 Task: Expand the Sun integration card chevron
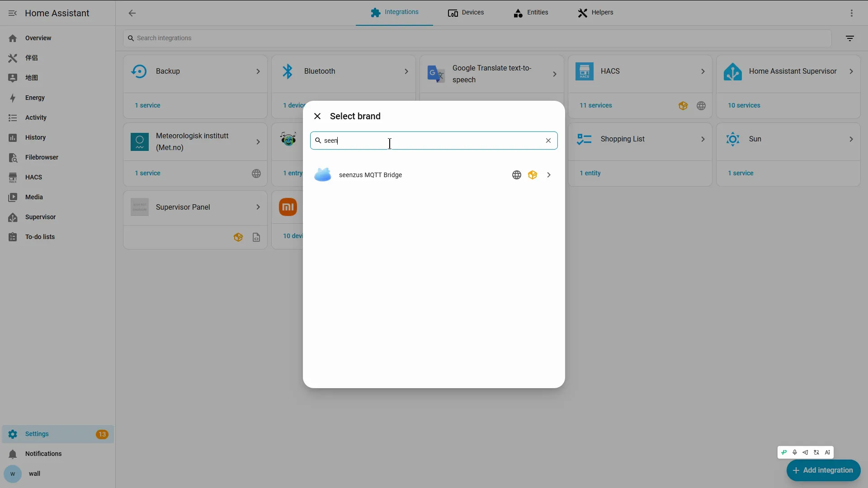click(851, 139)
